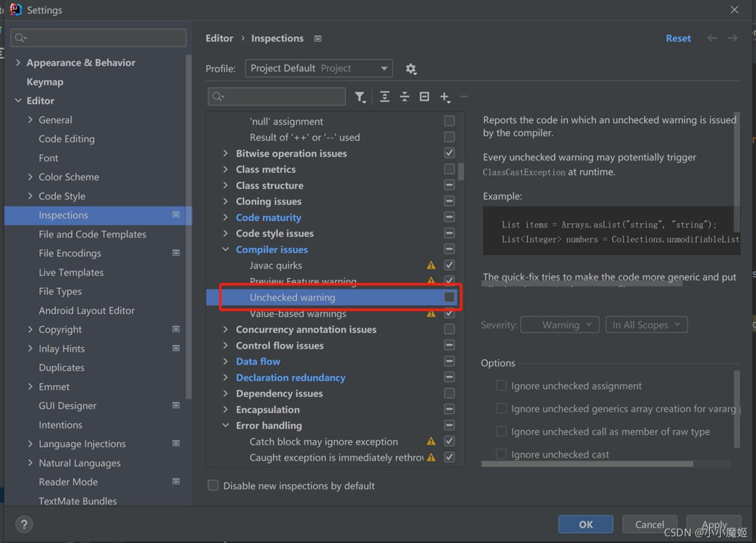
Task: Toggle Ignore unchecked assignment option
Action: click(x=501, y=385)
